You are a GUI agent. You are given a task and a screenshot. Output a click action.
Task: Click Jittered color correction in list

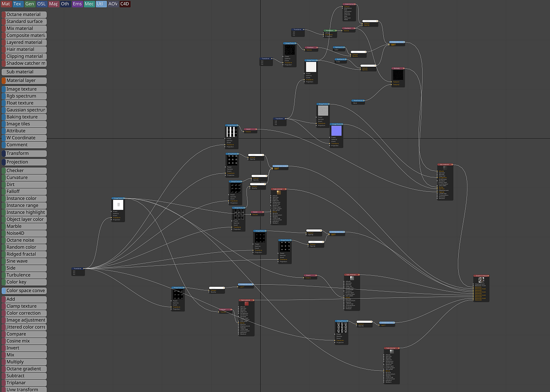click(24, 327)
